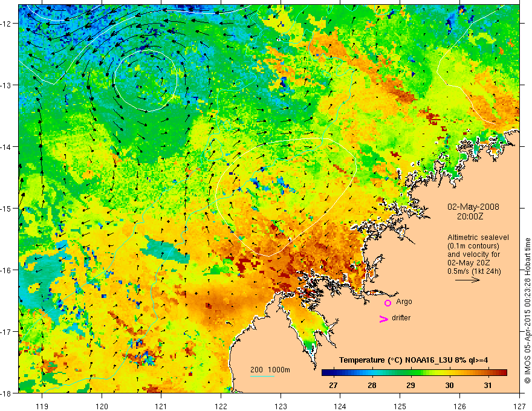Image resolution: width=532 pixels, height=411 pixels.
Task: Click the dark red end of the color bar
Action: click(503, 373)
